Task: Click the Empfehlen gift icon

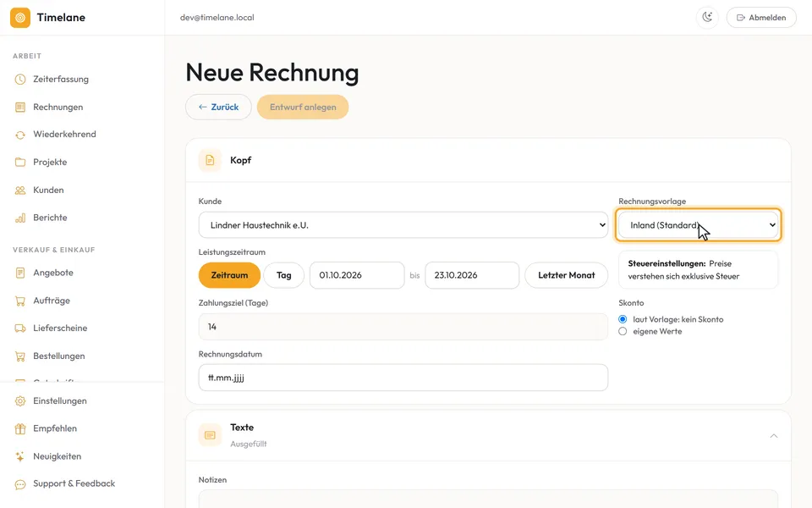Action: [20, 428]
